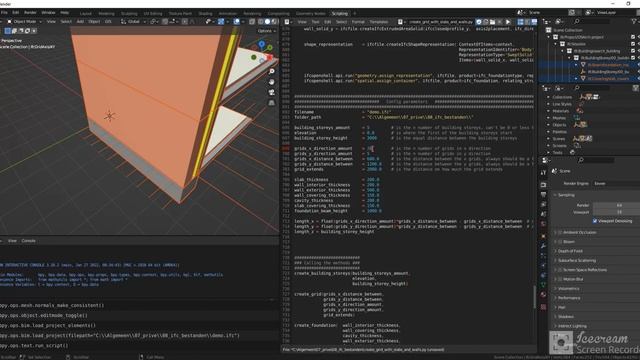Open the Tool settings tab icon
The height and width of the screenshot is (360, 640).
(x=543, y=173)
